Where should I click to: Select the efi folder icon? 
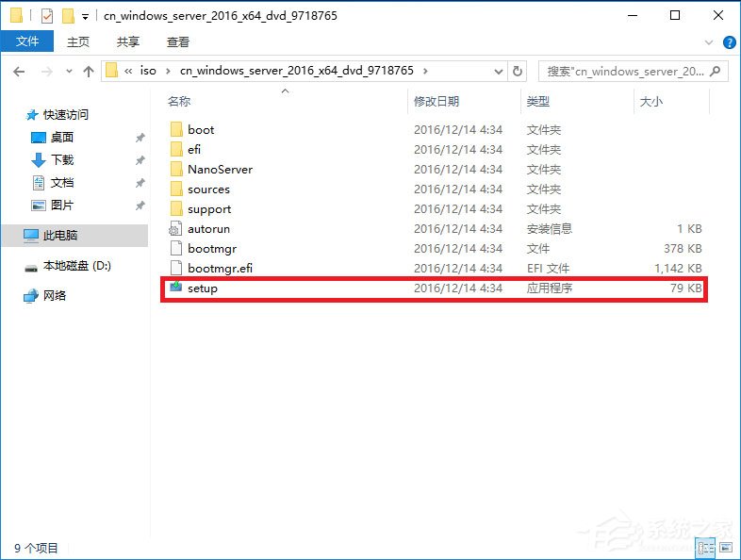[176, 149]
